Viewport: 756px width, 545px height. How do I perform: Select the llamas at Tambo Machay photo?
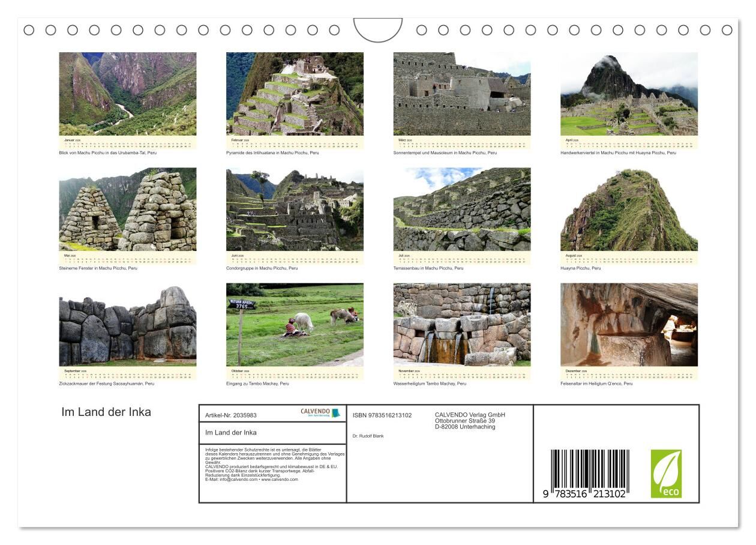(x=295, y=325)
